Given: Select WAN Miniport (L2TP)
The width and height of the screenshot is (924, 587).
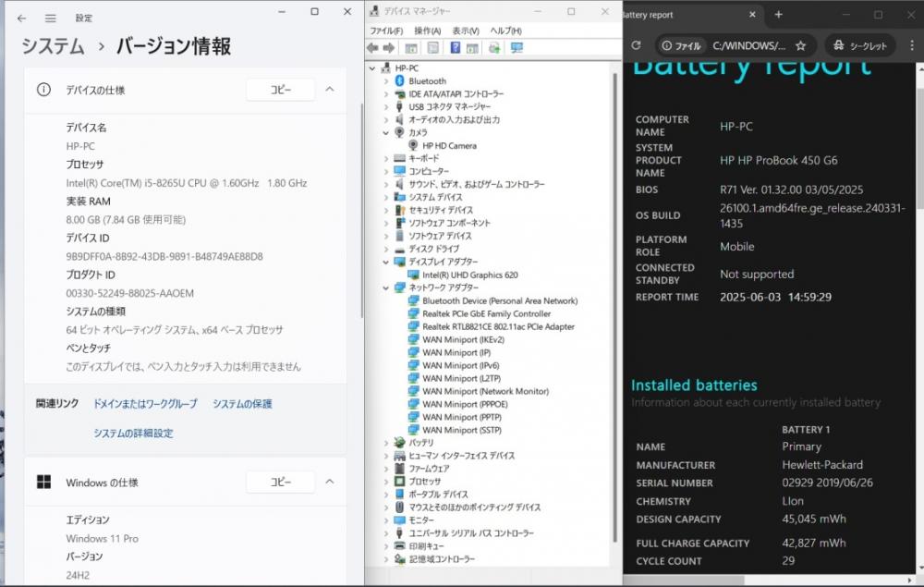Looking at the screenshot, I should [455, 379].
